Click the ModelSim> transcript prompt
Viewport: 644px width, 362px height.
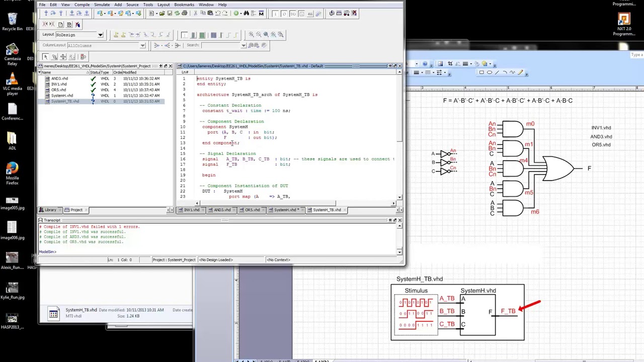[x=48, y=251]
